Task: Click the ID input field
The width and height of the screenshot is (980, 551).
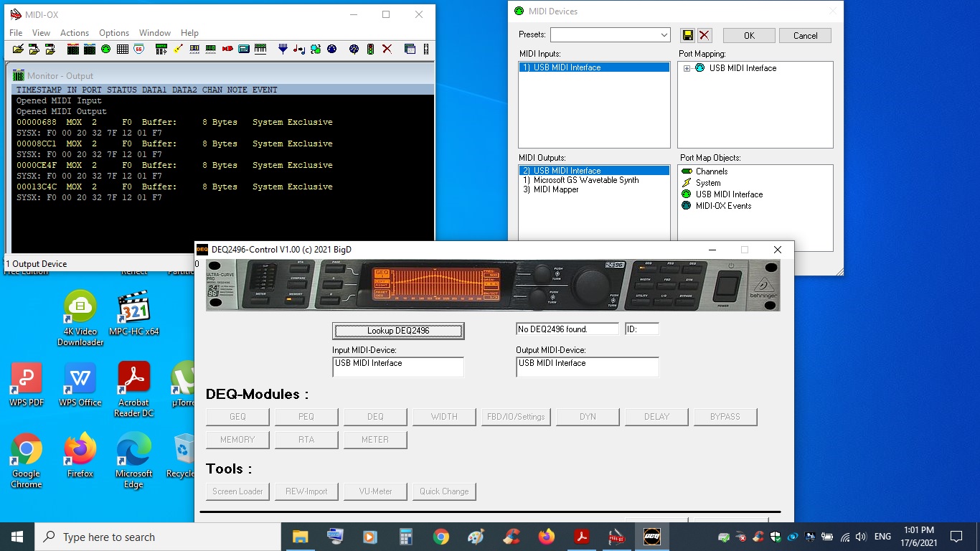Action: point(641,329)
